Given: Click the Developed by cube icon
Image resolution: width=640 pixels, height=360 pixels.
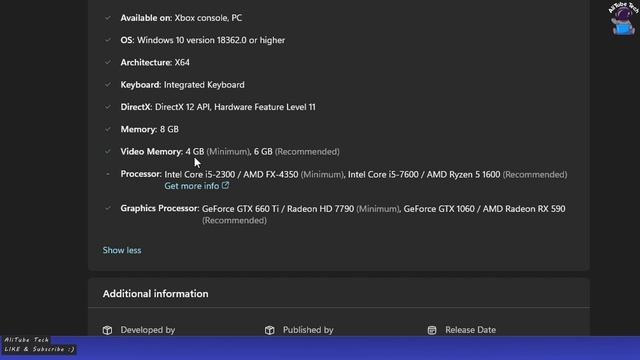Looking at the screenshot, I should click(107, 330).
